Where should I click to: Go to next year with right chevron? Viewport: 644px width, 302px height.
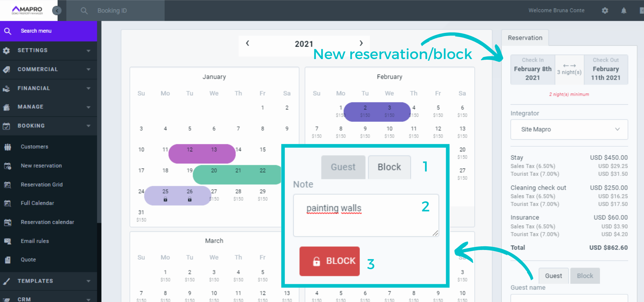pyautogui.click(x=361, y=43)
